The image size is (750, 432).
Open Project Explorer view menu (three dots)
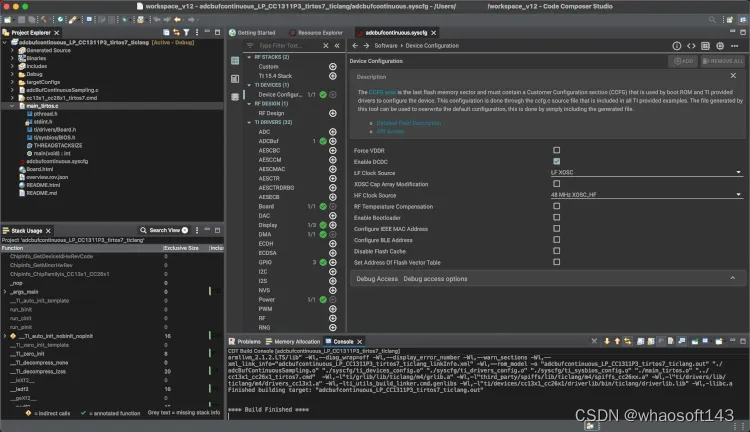197,33
